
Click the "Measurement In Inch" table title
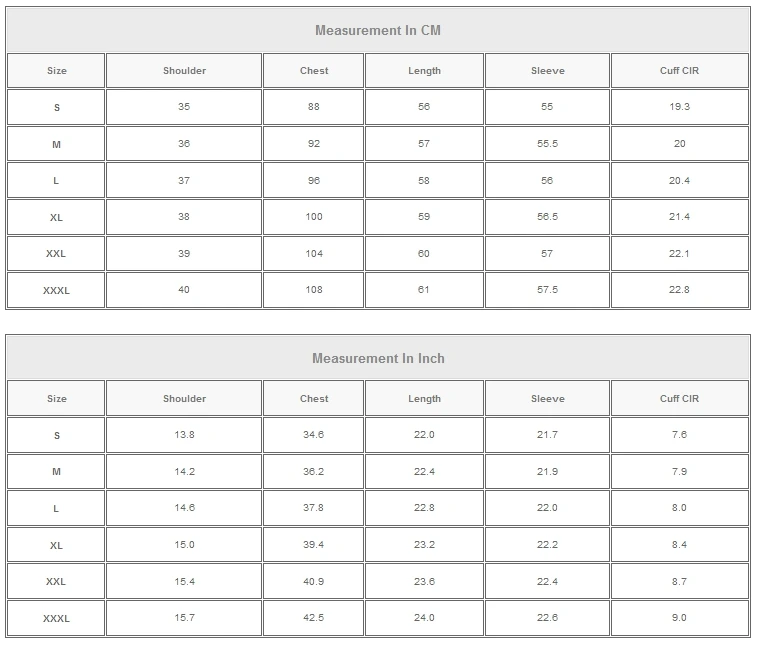coord(378,358)
